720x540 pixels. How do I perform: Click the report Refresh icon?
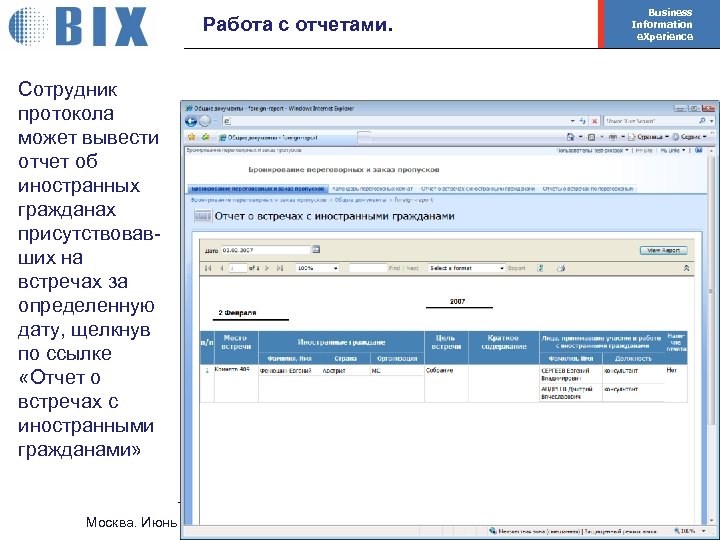tap(540, 268)
